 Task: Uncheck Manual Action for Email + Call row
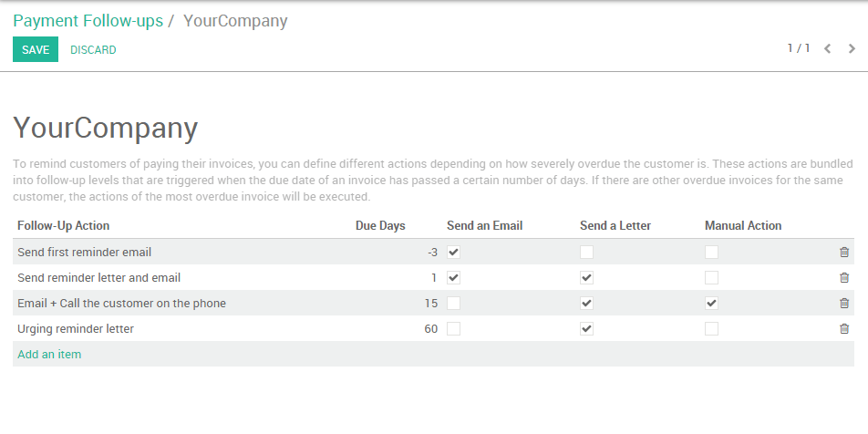(711, 304)
